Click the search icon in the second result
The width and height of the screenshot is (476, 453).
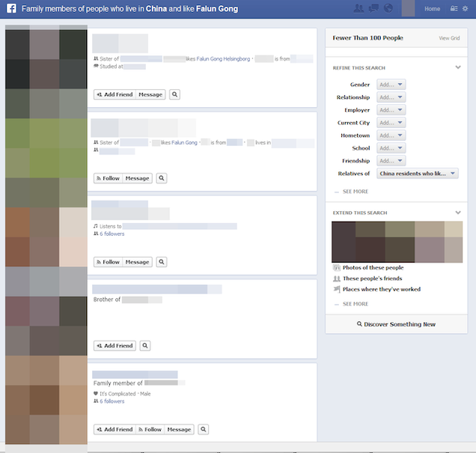[162, 178]
